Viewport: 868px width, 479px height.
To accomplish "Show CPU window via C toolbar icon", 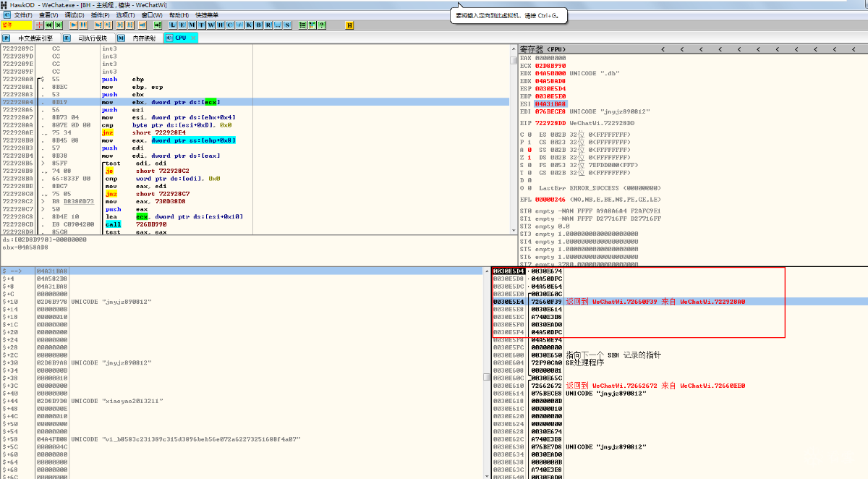I will coord(230,25).
